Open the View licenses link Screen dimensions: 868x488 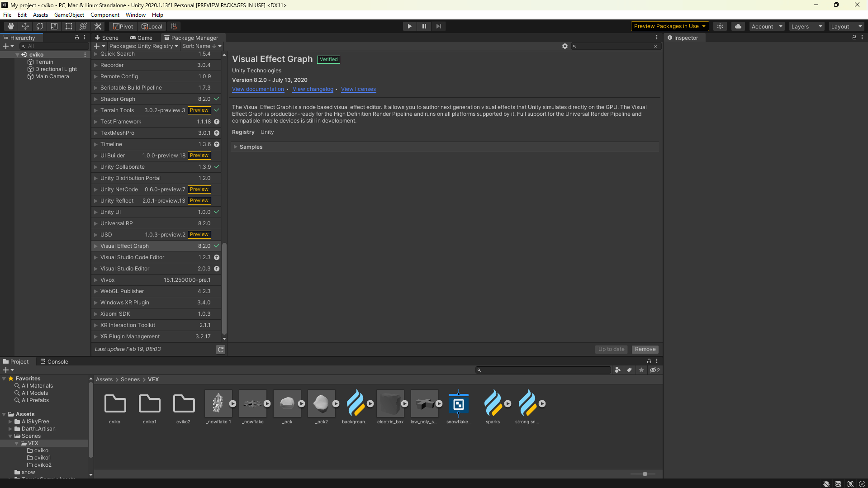click(358, 89)
